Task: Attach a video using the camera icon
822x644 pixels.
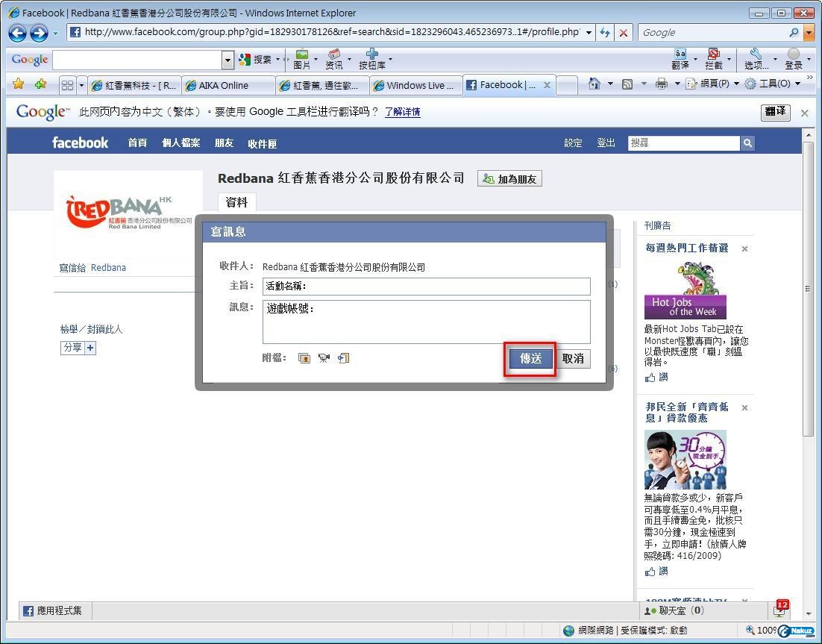Action: (x=324, y=358)
